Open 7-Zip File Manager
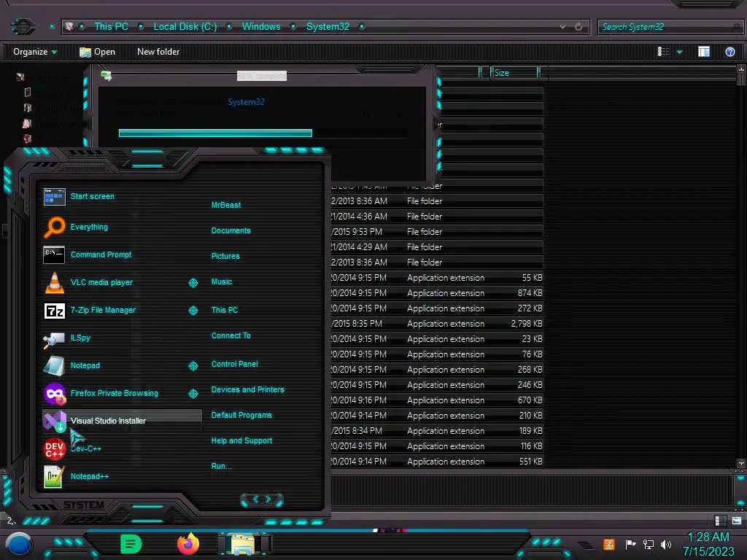The image size is (747, 560). (x=54, y=311)
